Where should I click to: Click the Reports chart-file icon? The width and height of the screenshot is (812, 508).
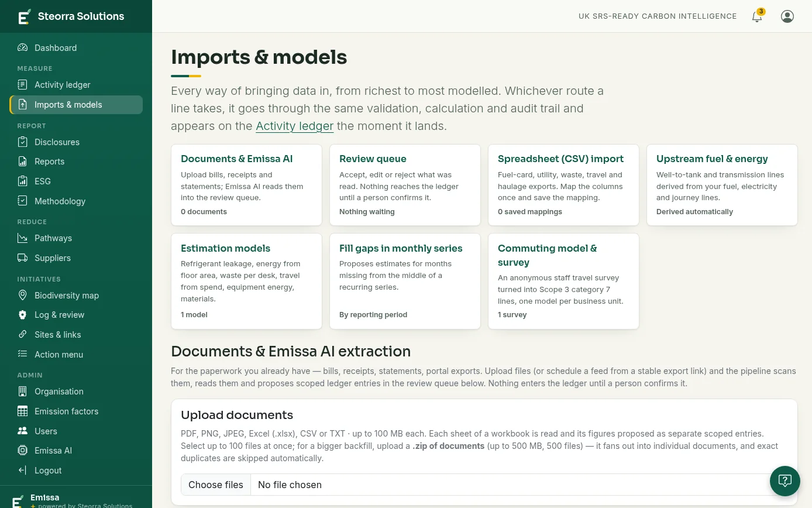(x=23, y=162)
